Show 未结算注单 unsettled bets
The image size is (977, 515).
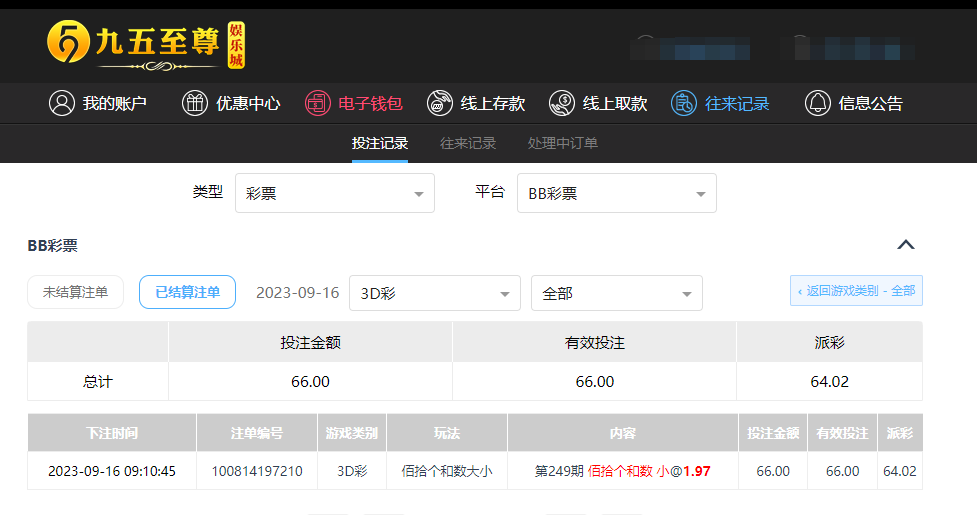click(x=75, y=292)
